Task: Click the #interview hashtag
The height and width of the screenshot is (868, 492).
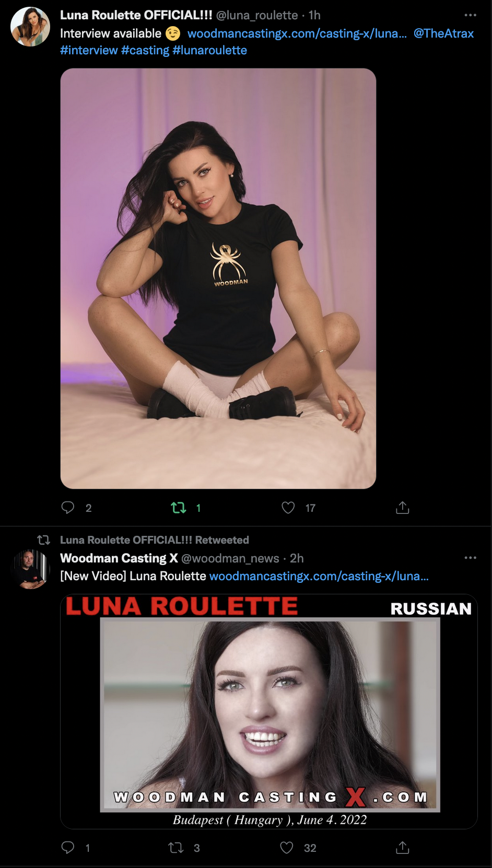Action: [x=89, y=51]
